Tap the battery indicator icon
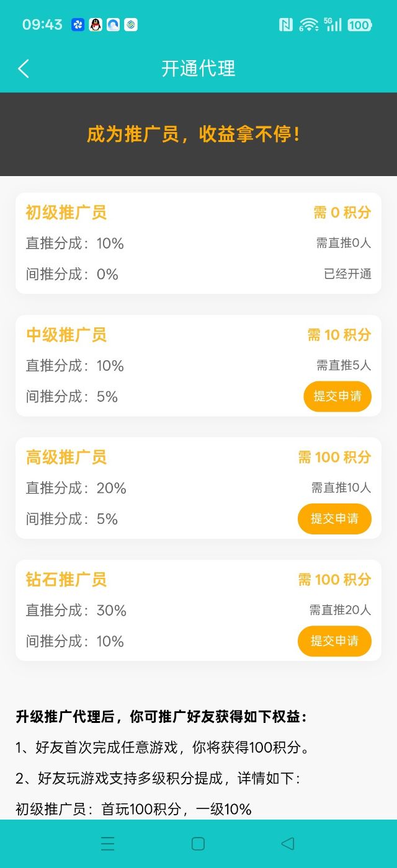 tap(359, 25)
